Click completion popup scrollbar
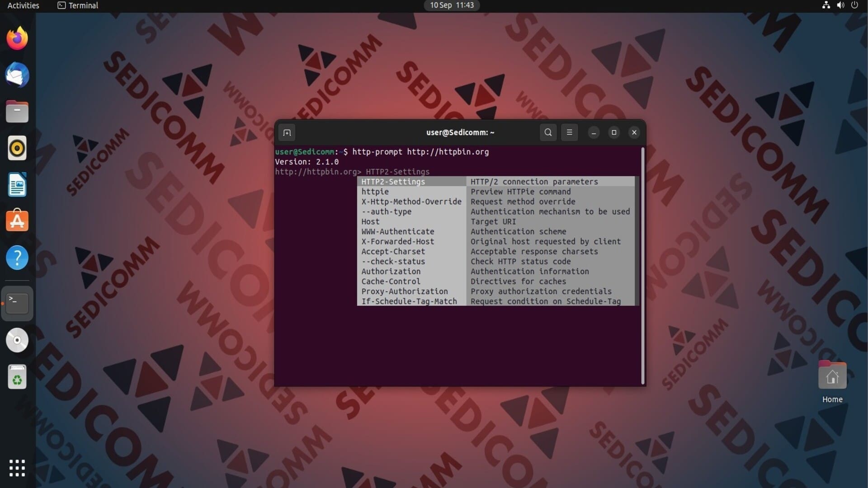 637,241
